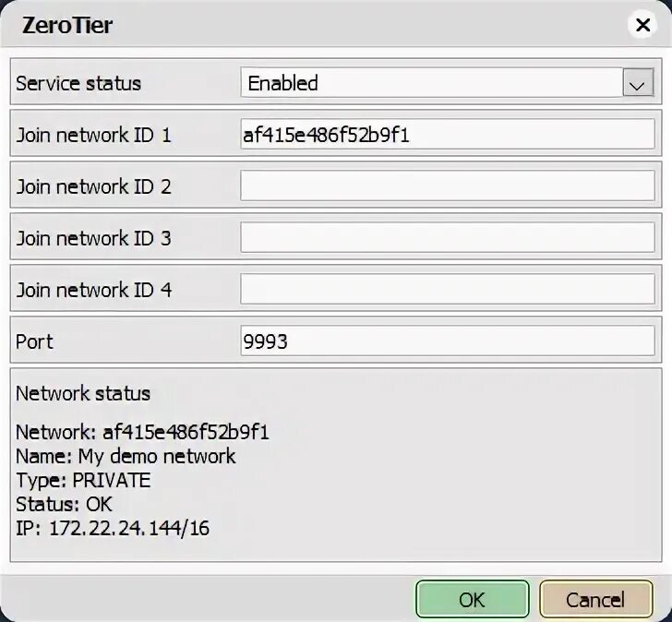The image size is (672, 622).
Task: Select the Status: OK line
Action: coord(64,504)
